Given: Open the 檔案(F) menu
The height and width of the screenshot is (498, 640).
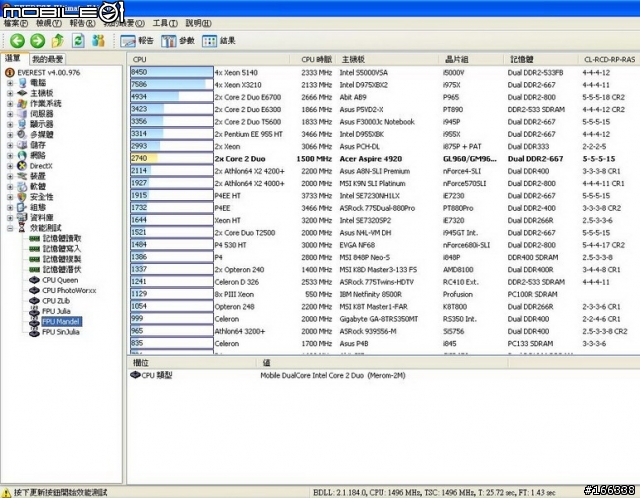Looking at the screenshot, I should [x=16, y=23].
